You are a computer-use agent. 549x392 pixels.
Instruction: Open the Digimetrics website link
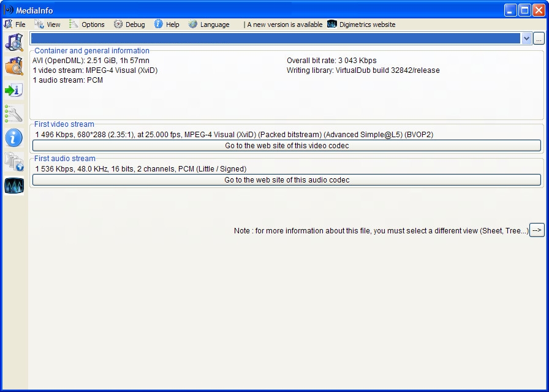pos(367,24)
